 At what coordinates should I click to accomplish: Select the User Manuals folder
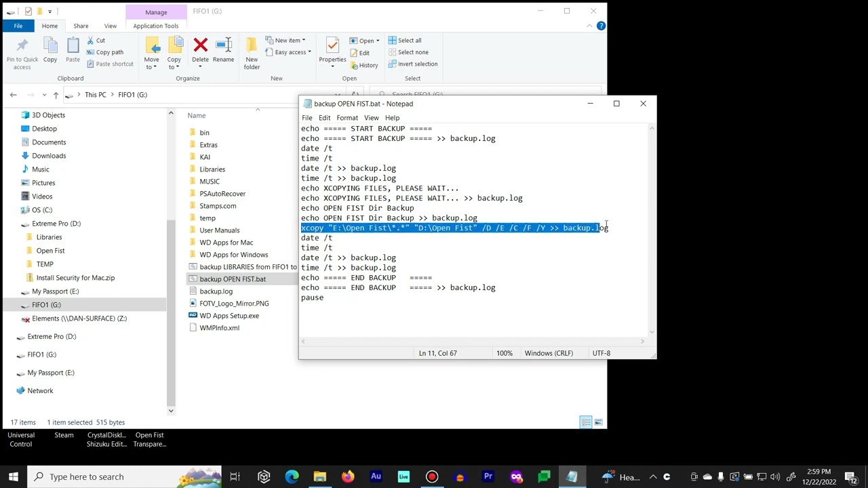pyautogui.click(x=219, y=230)
